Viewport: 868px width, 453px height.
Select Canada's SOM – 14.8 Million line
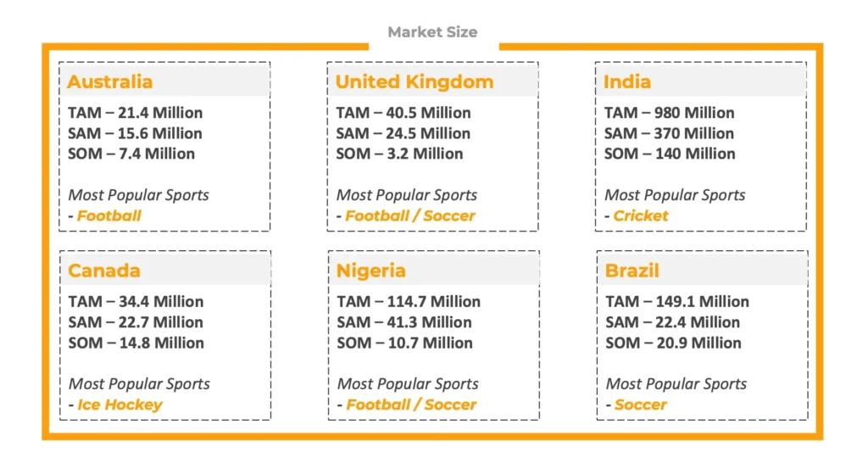(136, 343)
